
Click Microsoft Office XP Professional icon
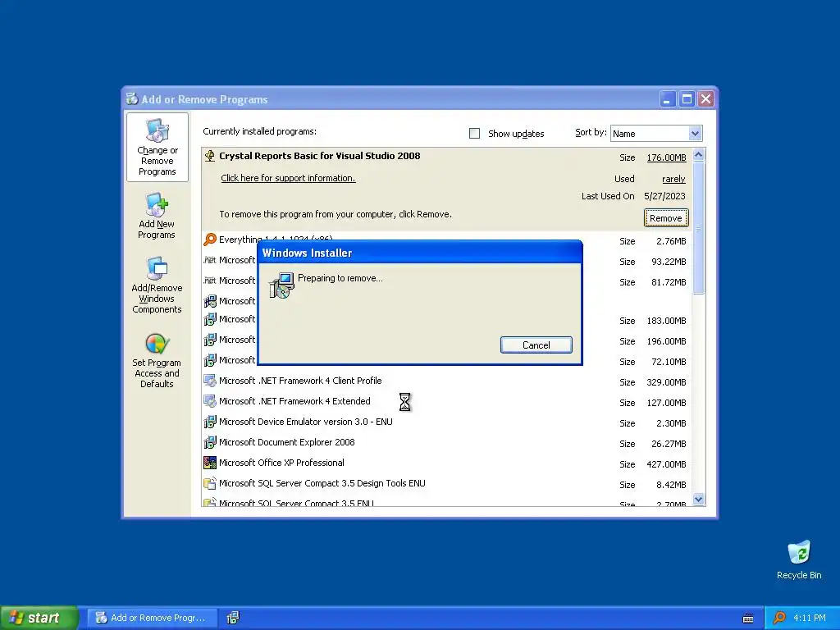tap(210, 463)
